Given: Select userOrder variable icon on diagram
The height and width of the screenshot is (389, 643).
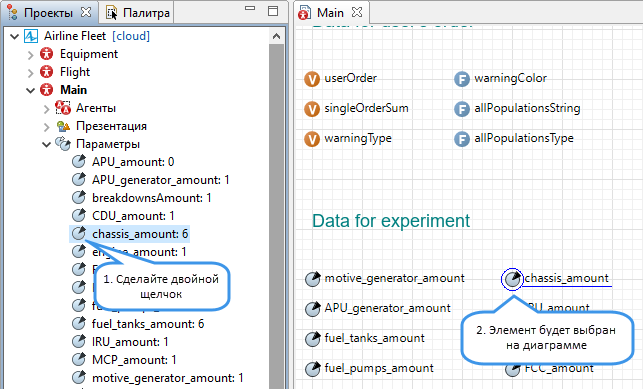Looking at the screenshot, I should point(312,79).
